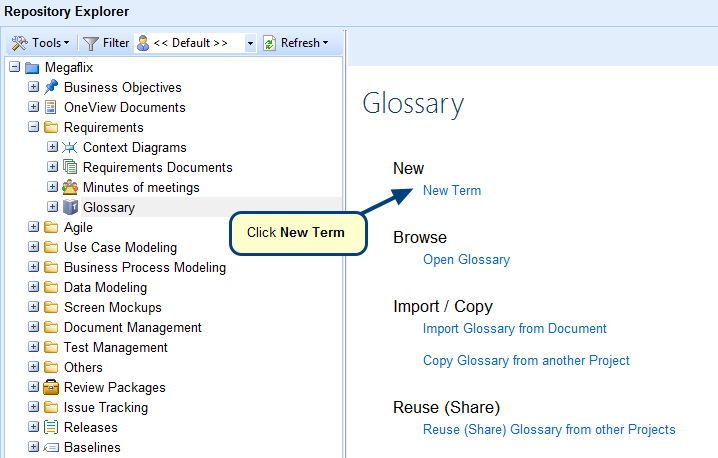Open the Tools menu
Screen dimensions: 718x458
pos(40,43)
